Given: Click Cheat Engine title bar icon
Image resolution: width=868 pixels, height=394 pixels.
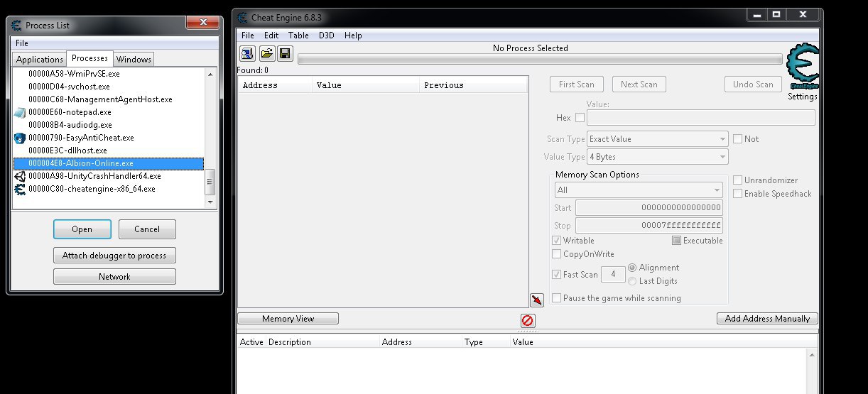Looking at the screenshot, I should pyautogui.click(x=243, y=17).
